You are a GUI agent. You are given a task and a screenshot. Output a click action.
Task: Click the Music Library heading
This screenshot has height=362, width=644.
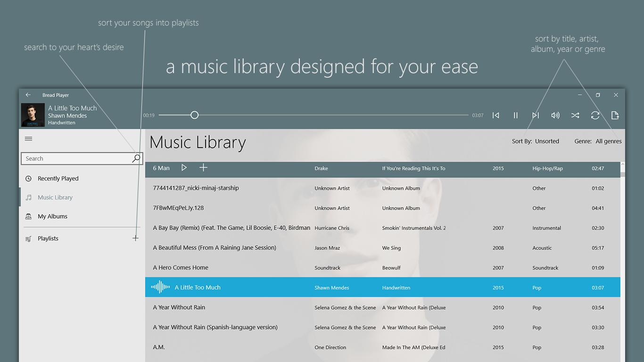(198, 142)
